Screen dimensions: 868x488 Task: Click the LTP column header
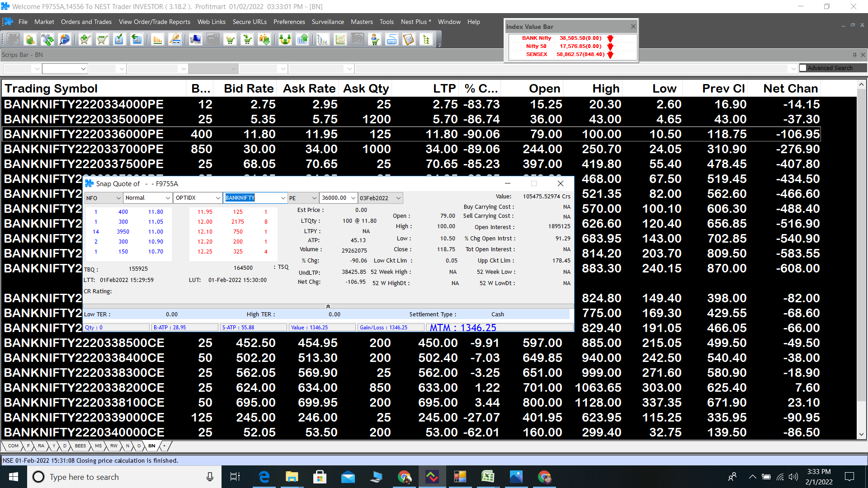pyautogui.click(x=425, y=89)
